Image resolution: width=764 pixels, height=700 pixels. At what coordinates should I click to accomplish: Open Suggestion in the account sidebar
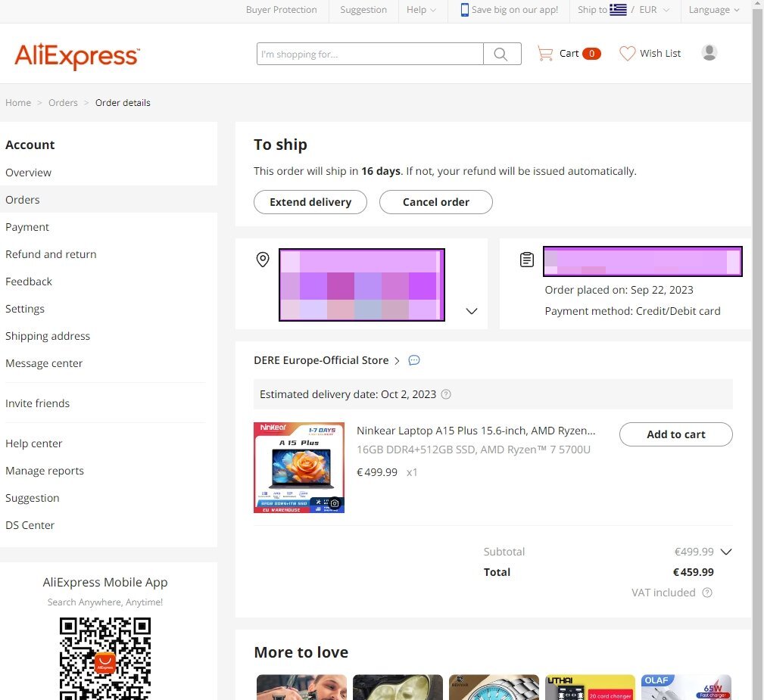coord(32,498)
